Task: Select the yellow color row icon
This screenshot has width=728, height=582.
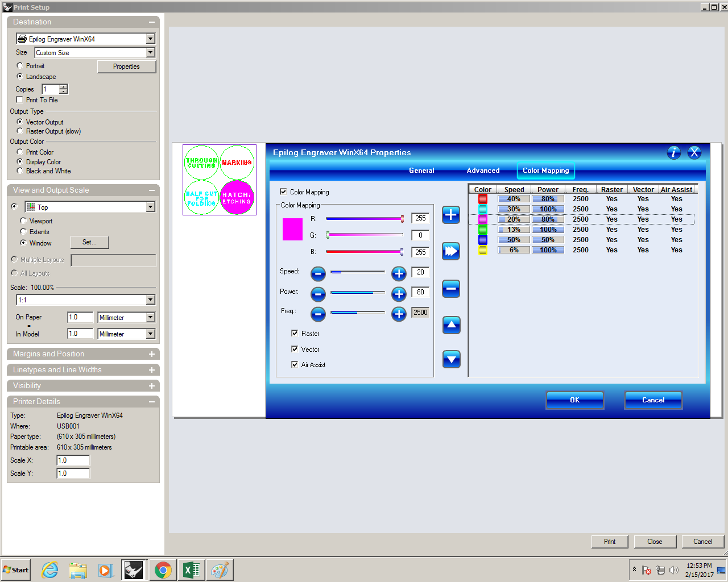Action: (483, 250)
